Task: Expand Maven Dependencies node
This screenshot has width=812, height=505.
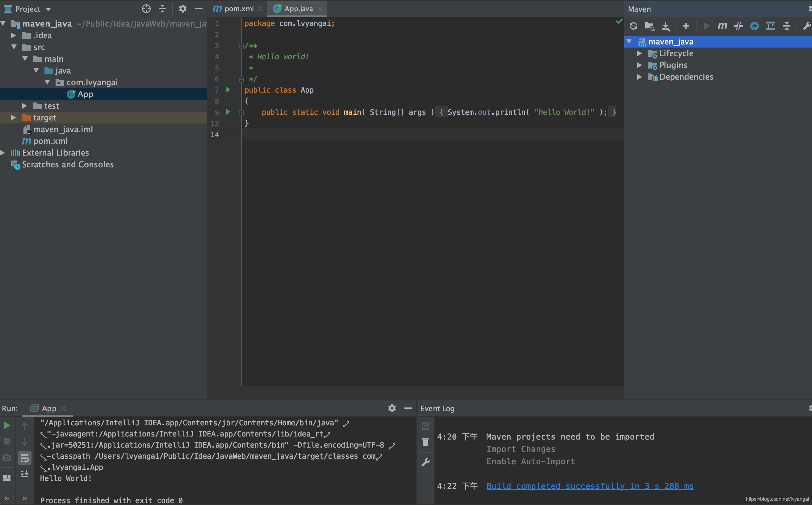Action: click(x=639, y=77)
